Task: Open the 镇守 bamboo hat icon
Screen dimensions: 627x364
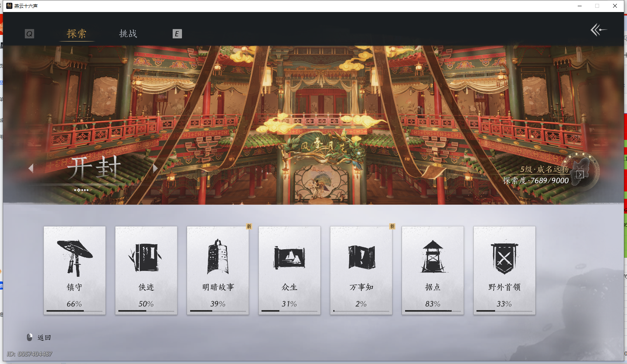Action: click(74, 258)
